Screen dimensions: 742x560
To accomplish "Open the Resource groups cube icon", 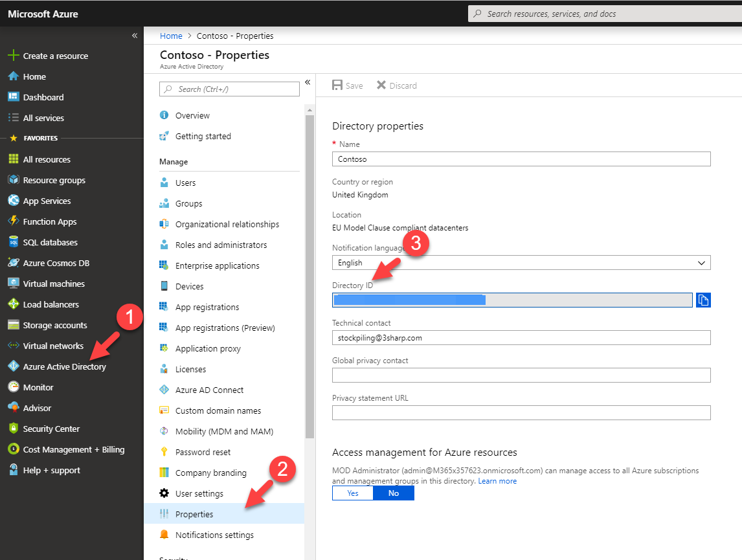I will click(x=13, y=180).
